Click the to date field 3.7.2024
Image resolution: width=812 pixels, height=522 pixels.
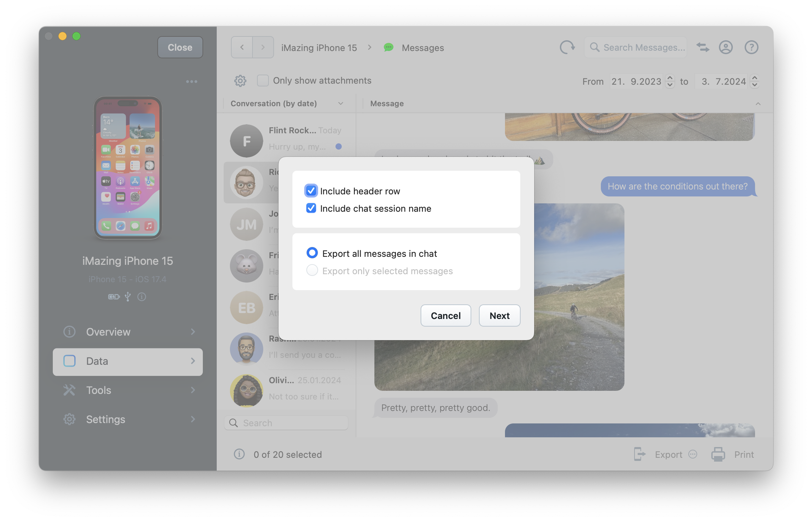click(x=721, y=82)
